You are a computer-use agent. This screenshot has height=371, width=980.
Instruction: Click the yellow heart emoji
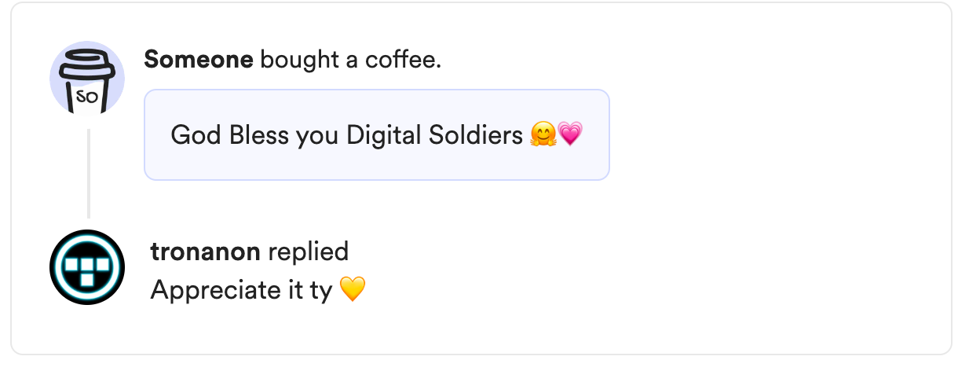(353, 290)
